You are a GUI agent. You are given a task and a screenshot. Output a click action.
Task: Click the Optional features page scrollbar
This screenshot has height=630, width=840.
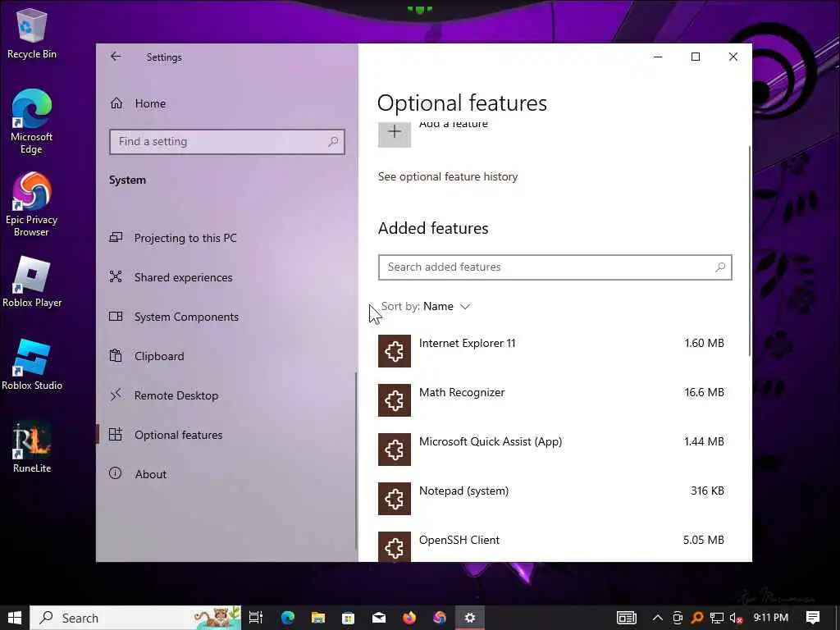750,251
